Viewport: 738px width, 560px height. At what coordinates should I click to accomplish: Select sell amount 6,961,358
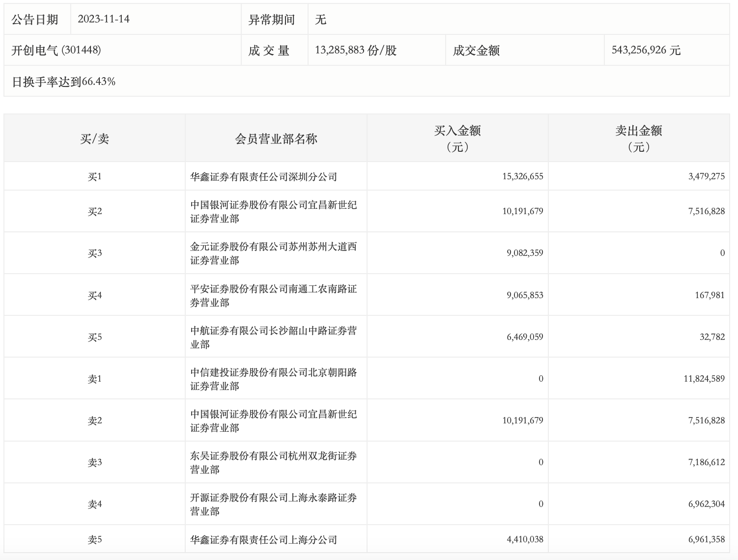coord(707,539)
